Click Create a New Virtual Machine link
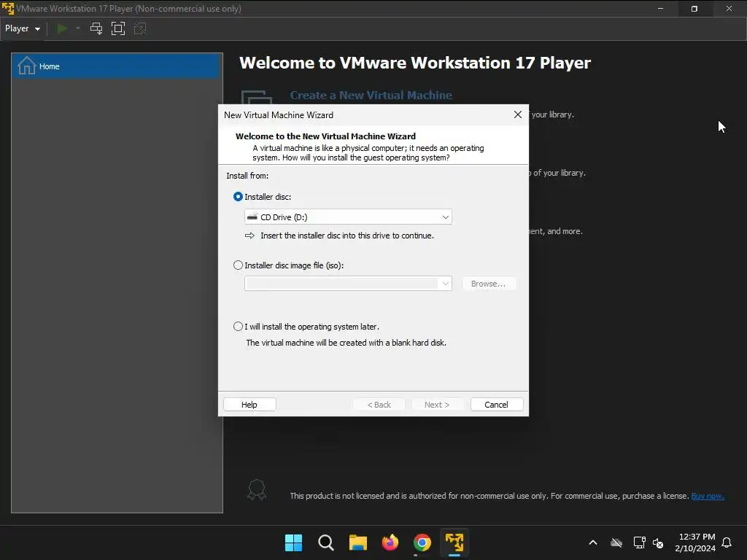 [371, 96]
